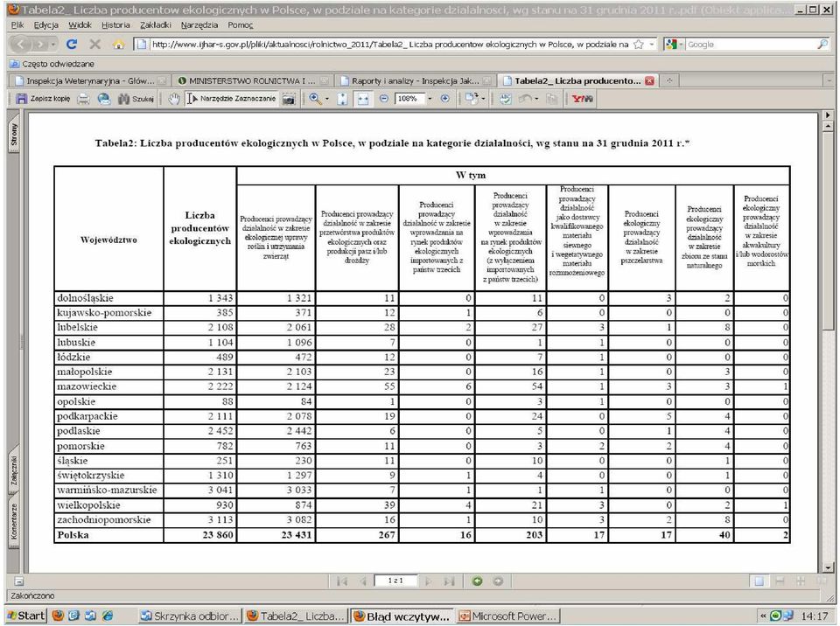Click the Yahoo Y! toolbar icon

pos(583,99)
